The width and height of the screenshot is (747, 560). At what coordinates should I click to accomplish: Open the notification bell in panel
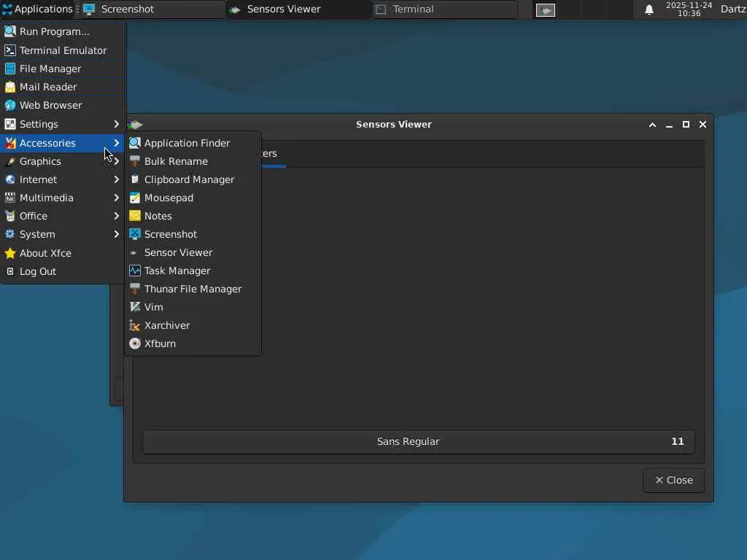[649, 9]
